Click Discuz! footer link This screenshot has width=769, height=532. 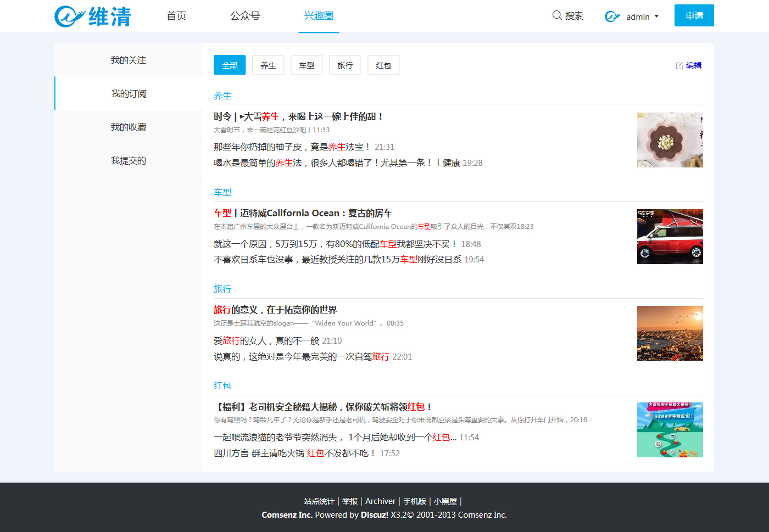375,515
